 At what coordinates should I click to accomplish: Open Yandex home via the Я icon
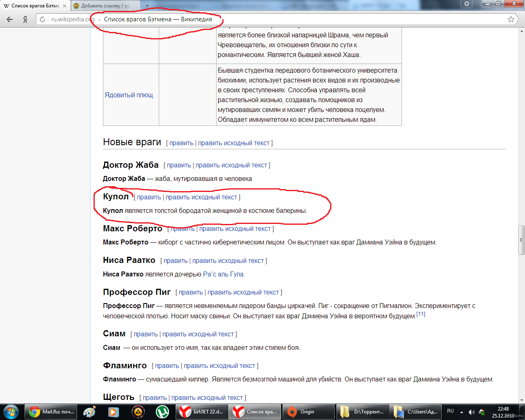click(25, 19)
